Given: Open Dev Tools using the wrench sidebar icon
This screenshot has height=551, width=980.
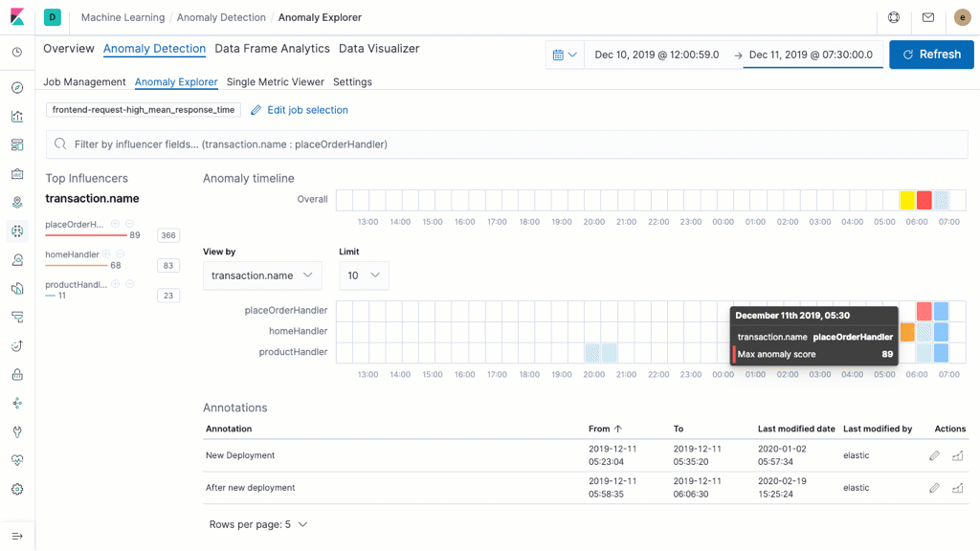Looking at the screenshot, I should [16, 432].
